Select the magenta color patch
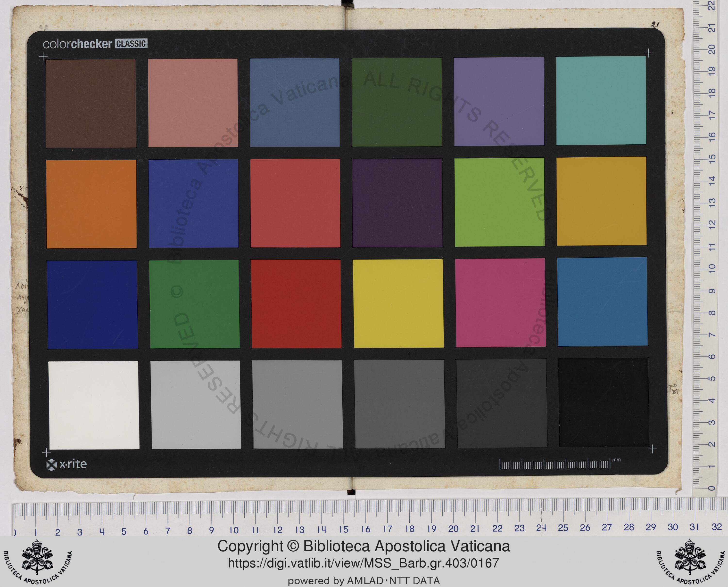Image resolution: width=728 pixels, height=587 pixels. [500, 303]
